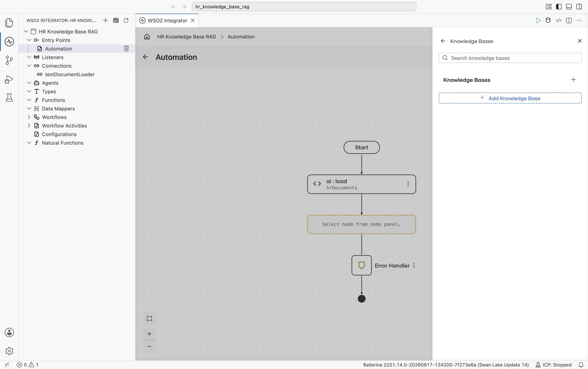This screenshot has width=588, height=369.
Task: Select textDocumentLoader connection
Action: pos(70,74)
